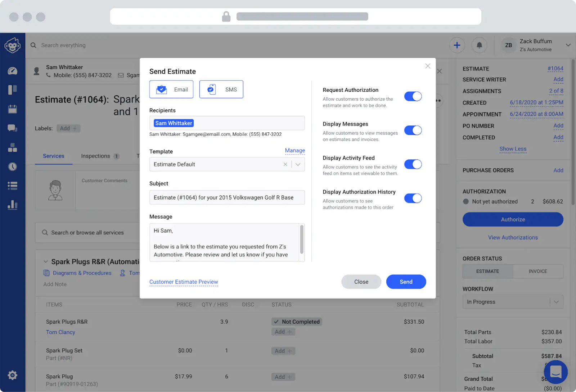The image size is (576, 392).
Task: Select the SMS delivery option
Action: point(221,90)
